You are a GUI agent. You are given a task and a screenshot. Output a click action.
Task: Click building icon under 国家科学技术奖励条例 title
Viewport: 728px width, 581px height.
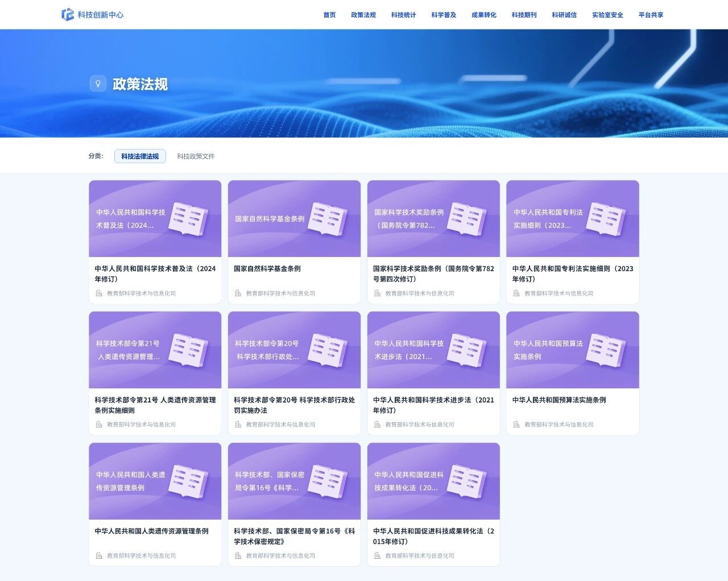[377, 293]
